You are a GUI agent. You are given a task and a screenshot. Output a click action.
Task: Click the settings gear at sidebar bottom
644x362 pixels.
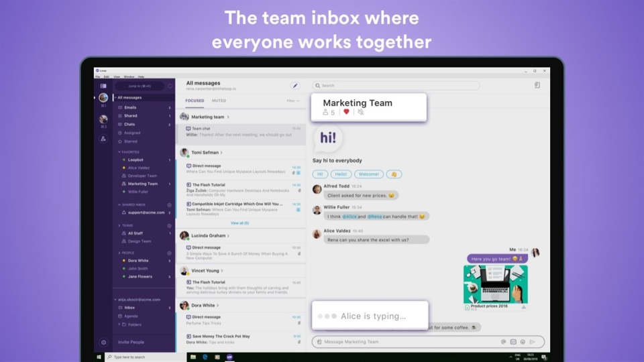(103, 343)
